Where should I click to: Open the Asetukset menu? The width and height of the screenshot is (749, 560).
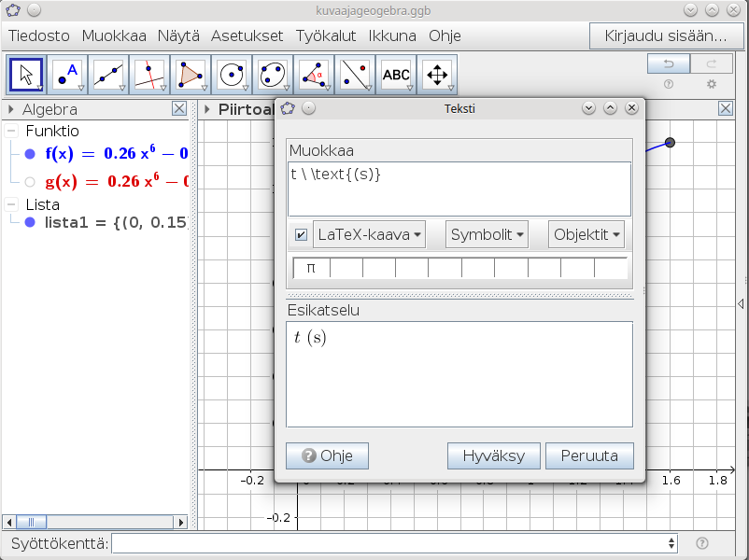tap(247, 36)
